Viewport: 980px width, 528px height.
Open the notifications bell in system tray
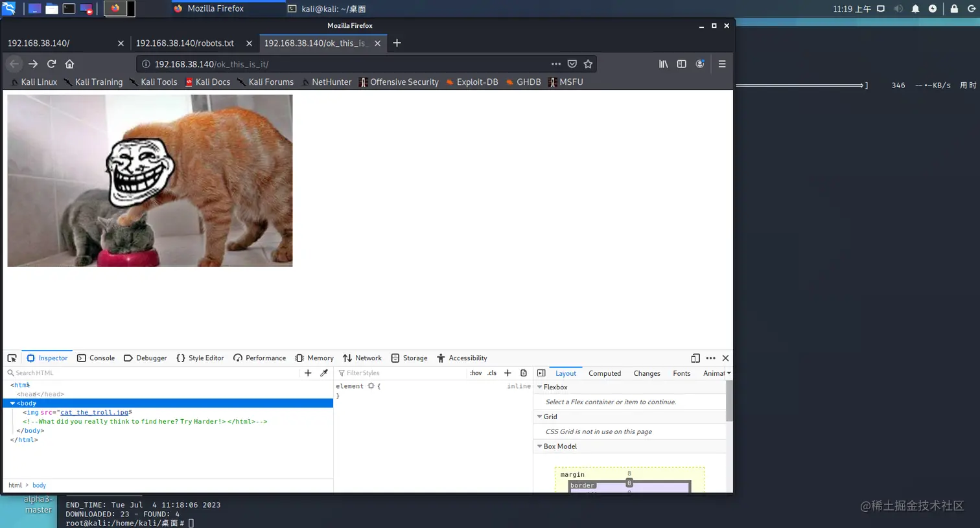point(915,9)
